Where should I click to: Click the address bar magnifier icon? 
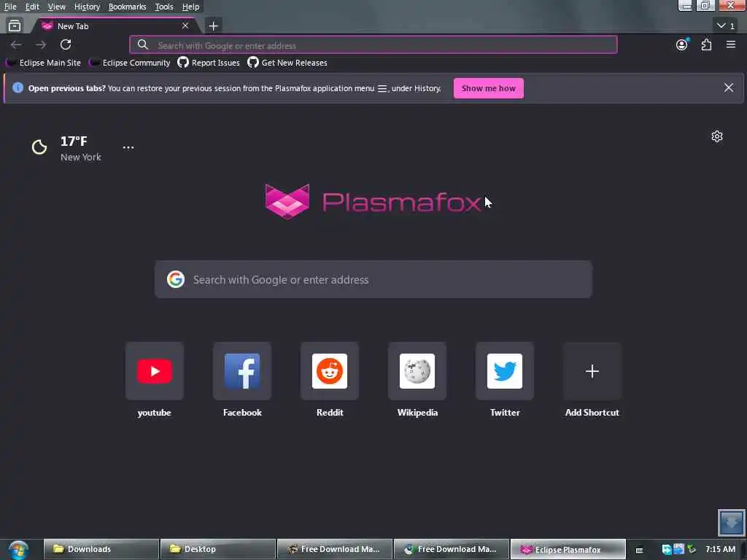(142, 45)
